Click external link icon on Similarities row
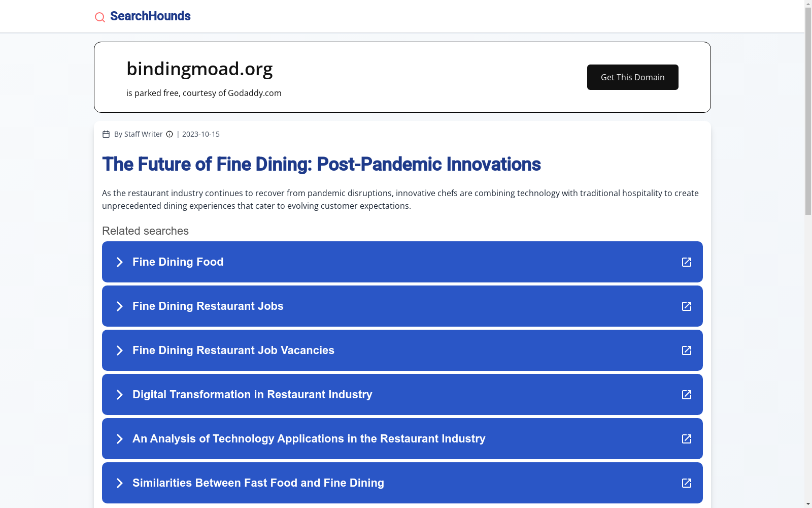The height and width of the screenshot is (508, 812). pos(687,483)
